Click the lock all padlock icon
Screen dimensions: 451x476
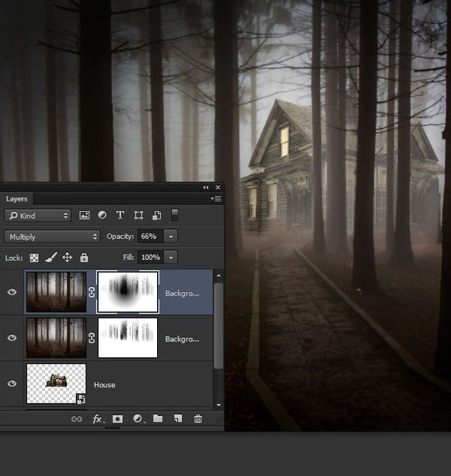(x=84, y=257)
